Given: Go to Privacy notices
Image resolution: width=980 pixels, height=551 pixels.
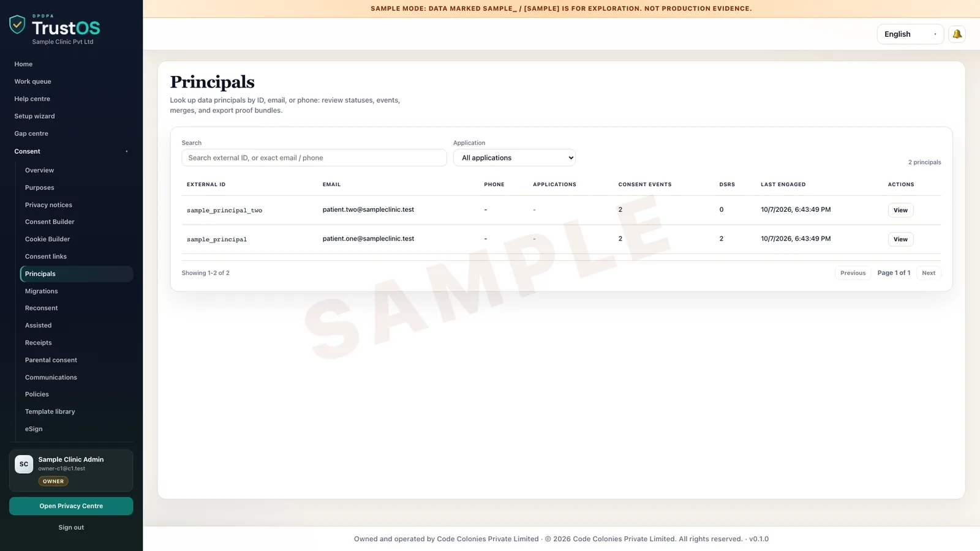Looking at the screenshot, I should point(48,205).
